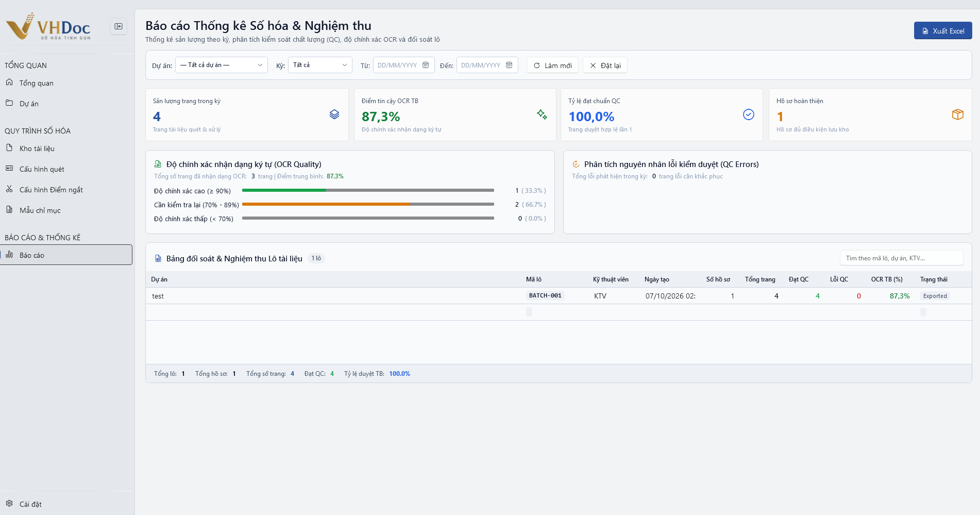Click the Làm mới refresh button
Image resolution: width=980 pixels, height=515 pixels.
(x=552, y=65)
